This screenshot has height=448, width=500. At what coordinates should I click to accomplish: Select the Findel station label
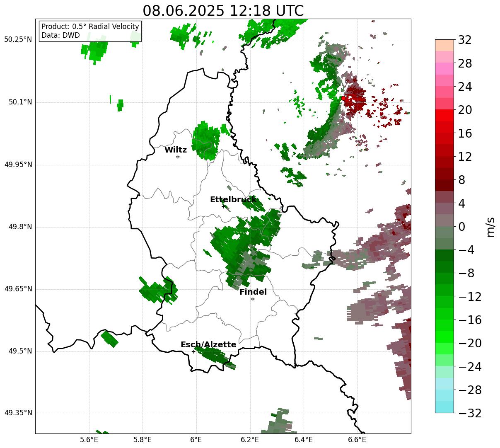tap(253, 292)
